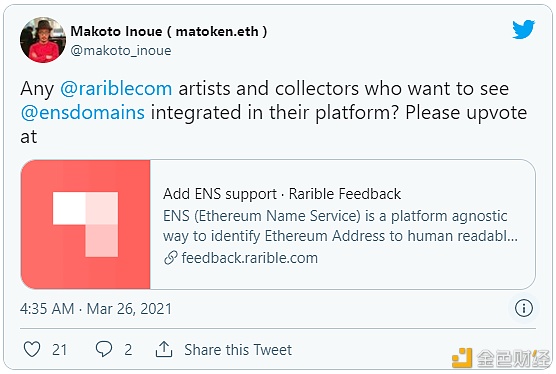Like the tweet with heart icon

tap(32, 349)
